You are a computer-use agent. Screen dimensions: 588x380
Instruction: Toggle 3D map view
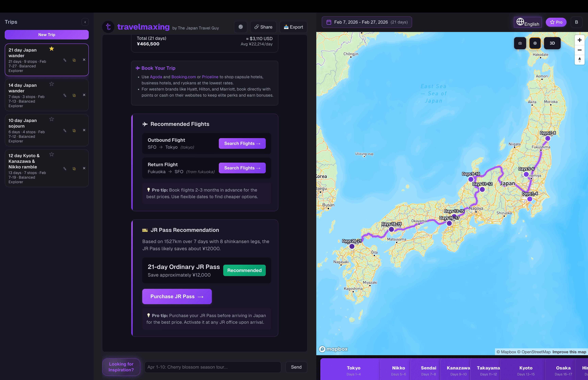click(552, 43)
